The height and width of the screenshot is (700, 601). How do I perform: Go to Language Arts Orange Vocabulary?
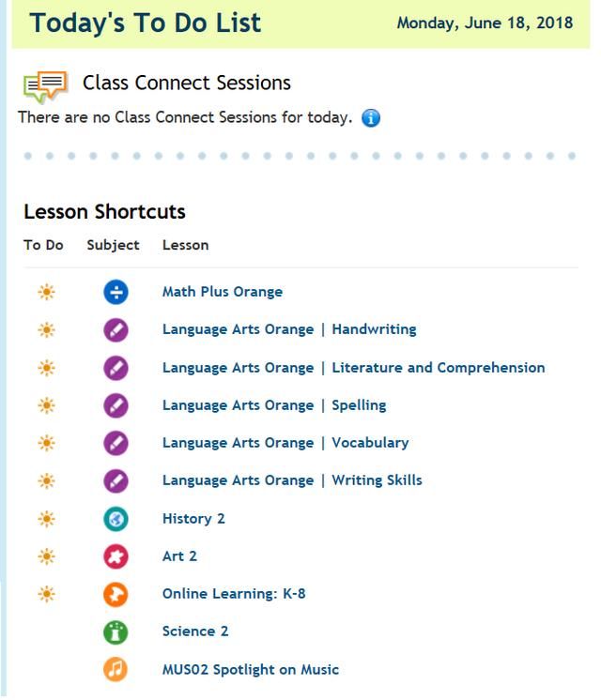click(285, 443)
